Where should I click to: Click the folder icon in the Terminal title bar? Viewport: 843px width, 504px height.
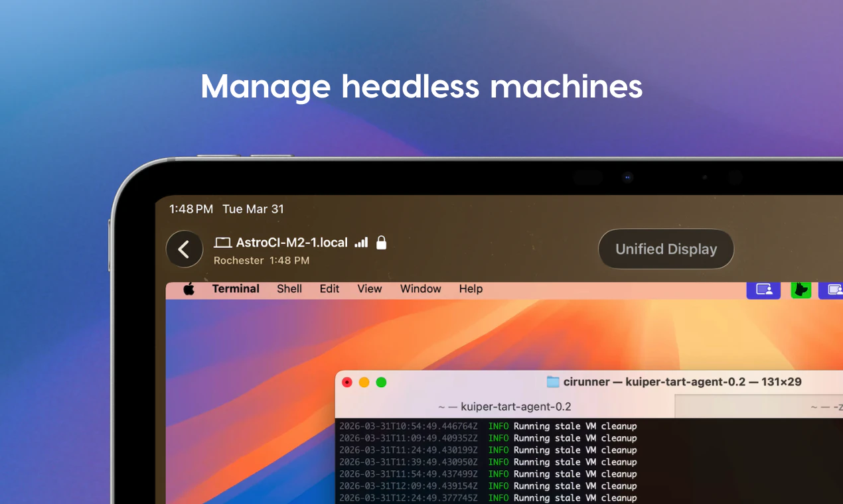click(x=553, y=381)
